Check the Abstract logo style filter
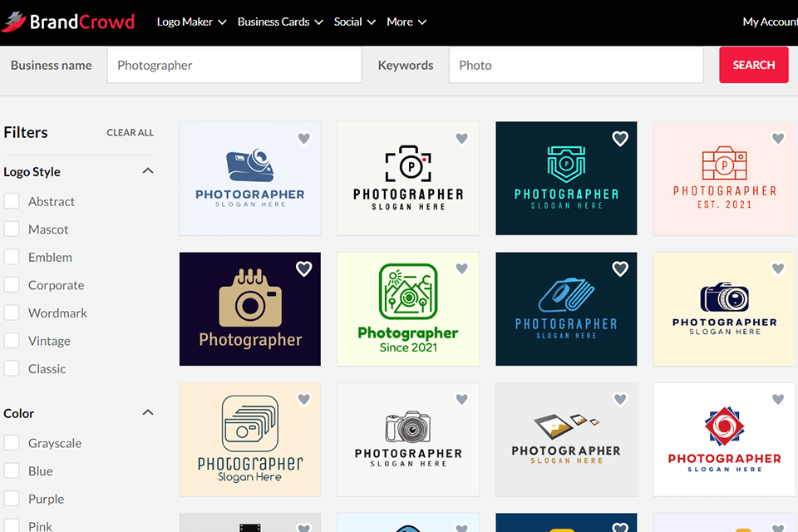The image size is (798, 532). pos(12,201)
